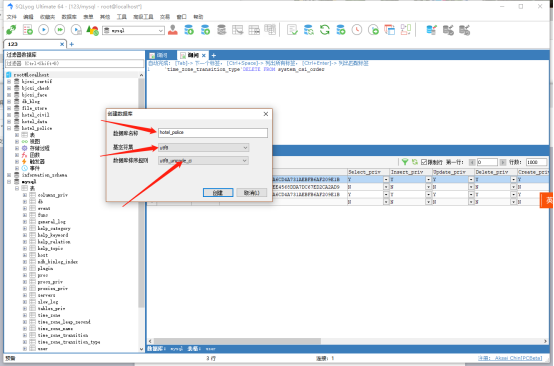
Task: Add a new connection tab with plus
Action: click(x=72, y=44)
